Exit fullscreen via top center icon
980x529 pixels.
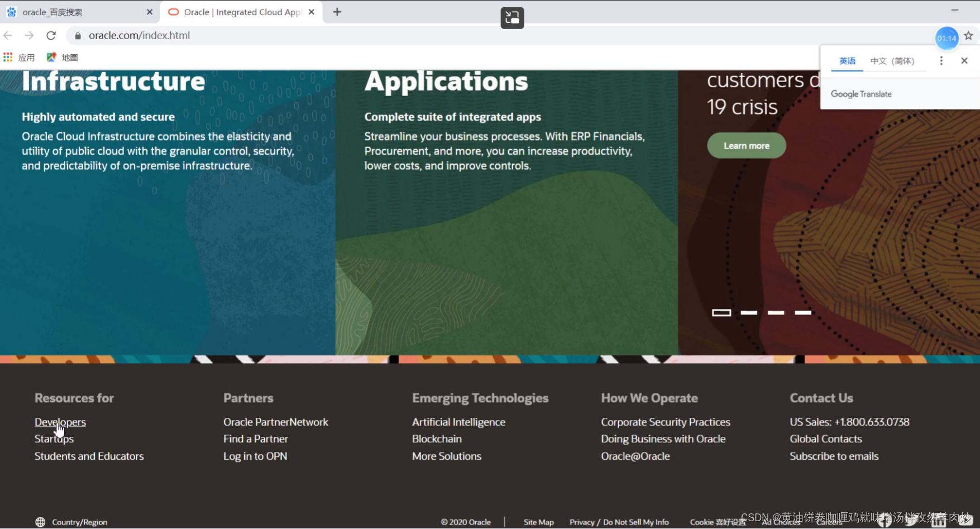[512, 18]
